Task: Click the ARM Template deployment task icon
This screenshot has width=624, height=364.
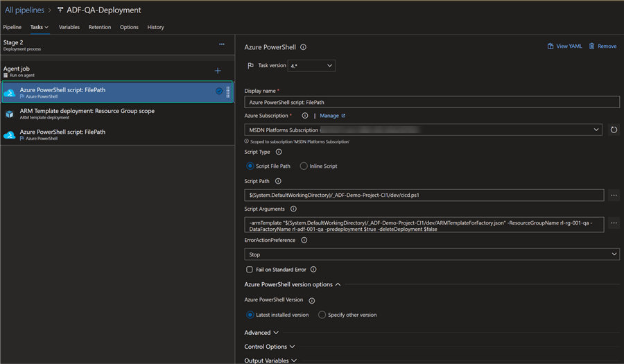Action: (10, 114)
